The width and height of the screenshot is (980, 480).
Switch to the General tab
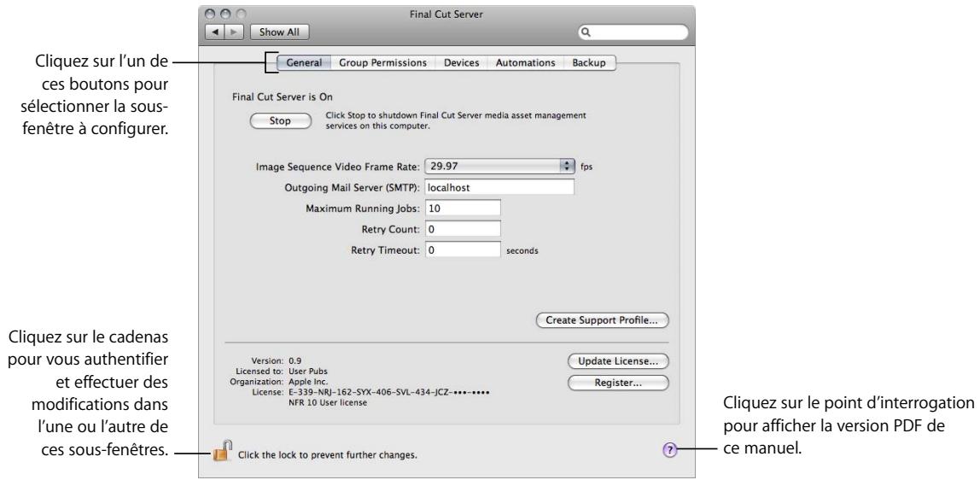click(x=304, y=62)
